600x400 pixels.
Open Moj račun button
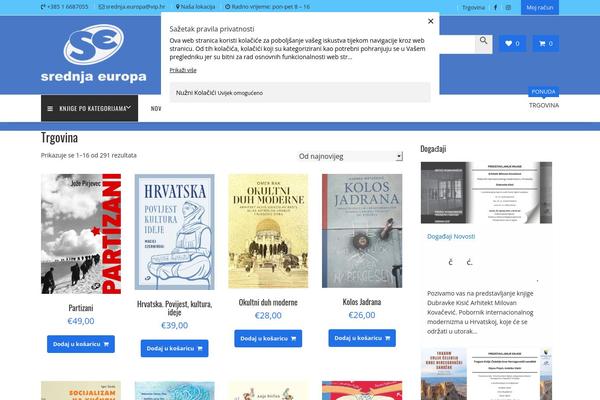pos(540,7)
